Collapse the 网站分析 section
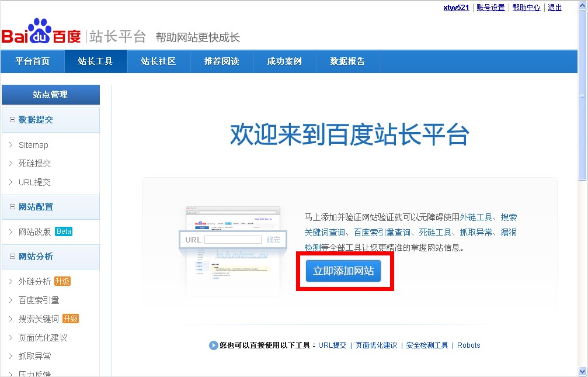This screenshot has height=377, width=588. click(x=13, y=257)
